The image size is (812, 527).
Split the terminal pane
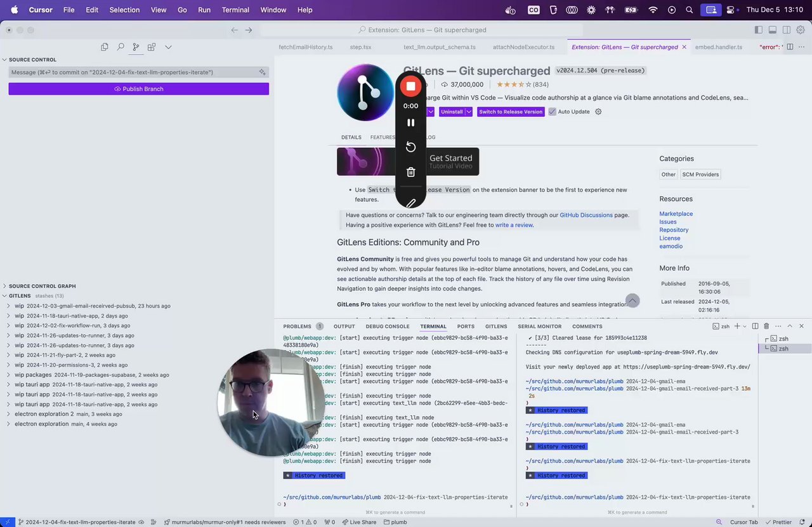(x=755, y=326)
